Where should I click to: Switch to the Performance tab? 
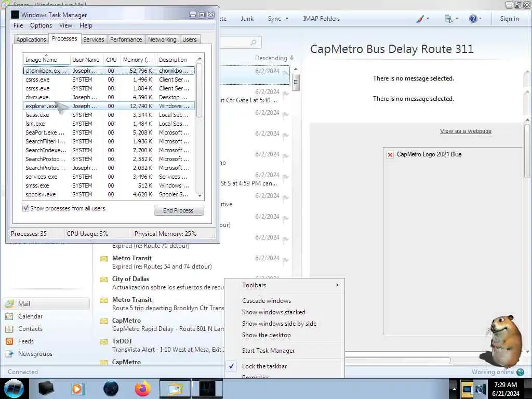pyautogui.click(x=126, y=39)
